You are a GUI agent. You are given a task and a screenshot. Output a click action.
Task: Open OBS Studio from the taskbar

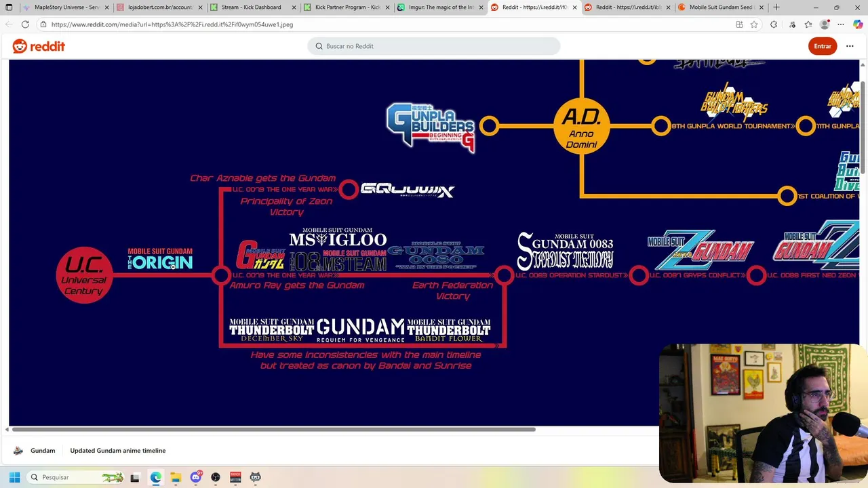(216, 477)
